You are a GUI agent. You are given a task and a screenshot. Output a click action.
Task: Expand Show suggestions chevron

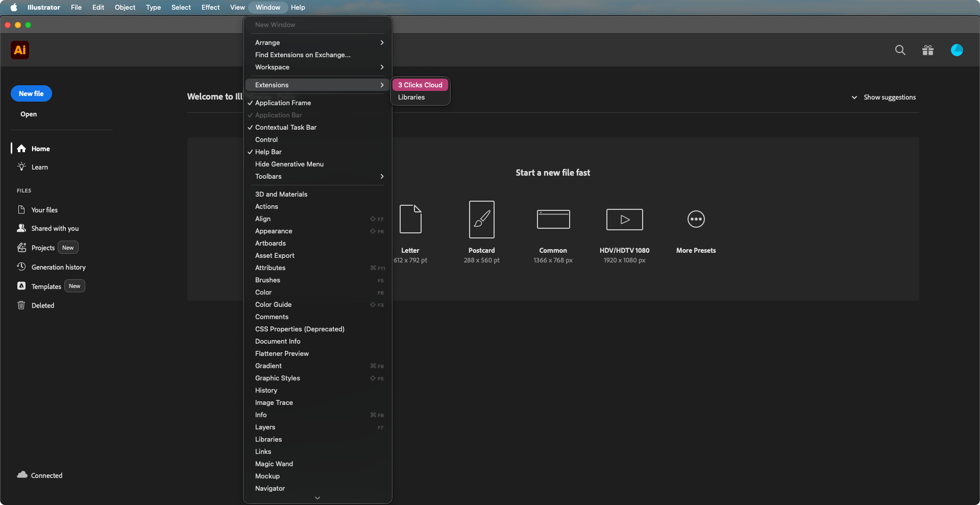pos(854,98)
